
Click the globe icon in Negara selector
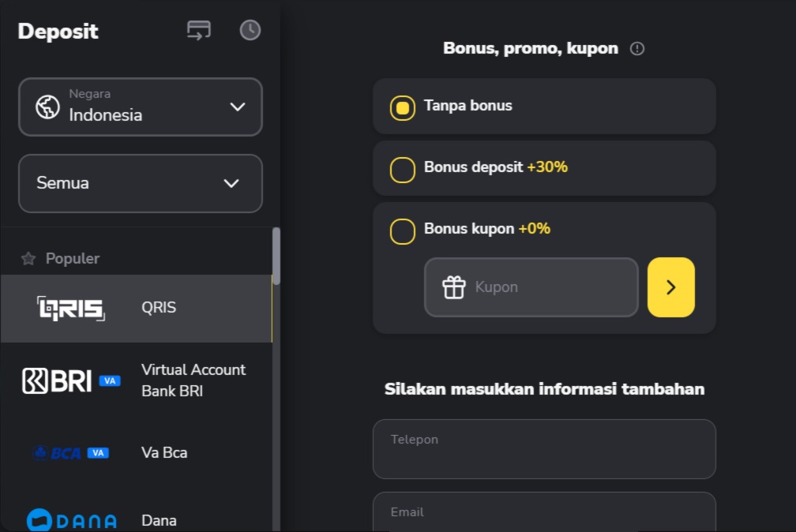click(48, 107)
